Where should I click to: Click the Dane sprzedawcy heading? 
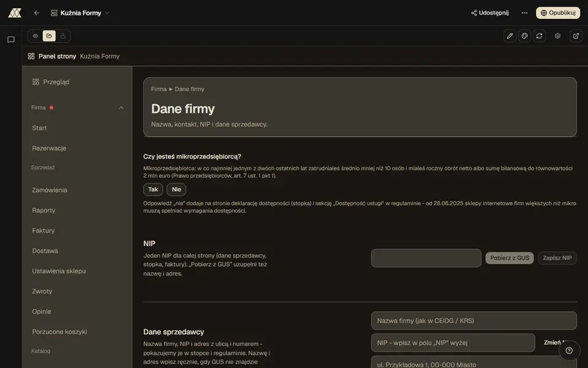[173, 332]
